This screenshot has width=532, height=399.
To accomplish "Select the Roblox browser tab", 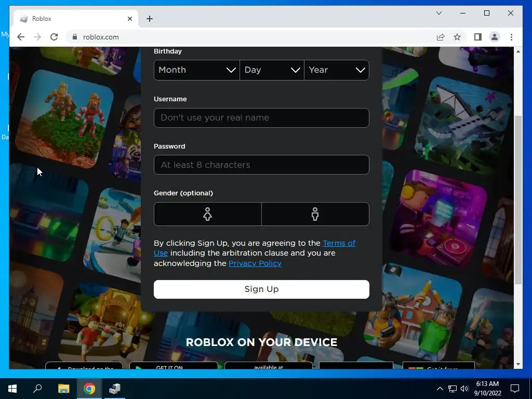I will (x=75, y=19).
